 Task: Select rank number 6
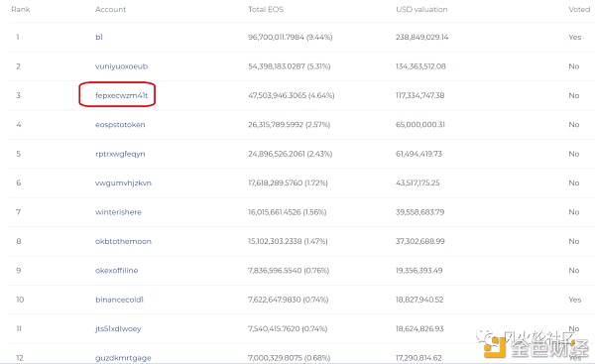[x=18, y=182]
